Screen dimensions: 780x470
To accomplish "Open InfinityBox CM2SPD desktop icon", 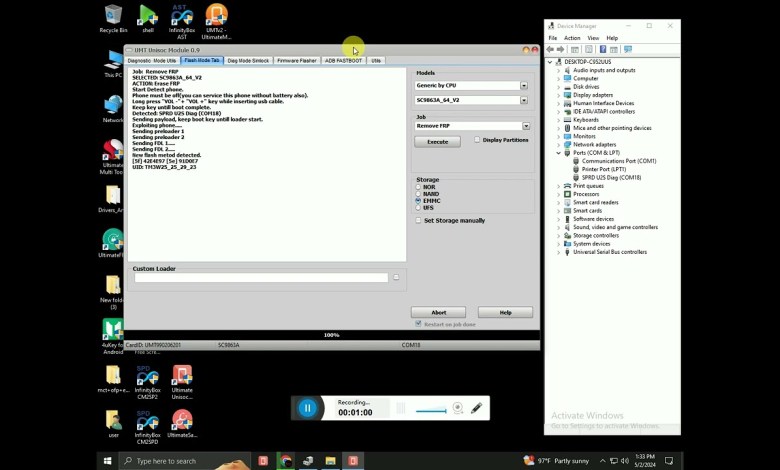I will point(147,427).
